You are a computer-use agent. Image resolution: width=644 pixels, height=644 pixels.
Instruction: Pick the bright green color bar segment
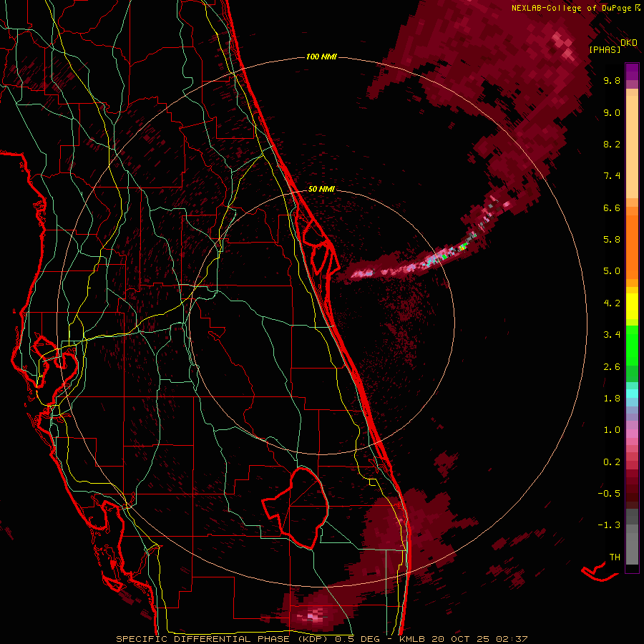point(632,346)
